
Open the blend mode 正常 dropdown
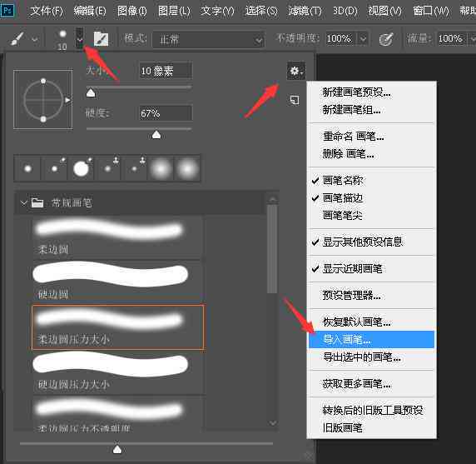tap(209, 39)
